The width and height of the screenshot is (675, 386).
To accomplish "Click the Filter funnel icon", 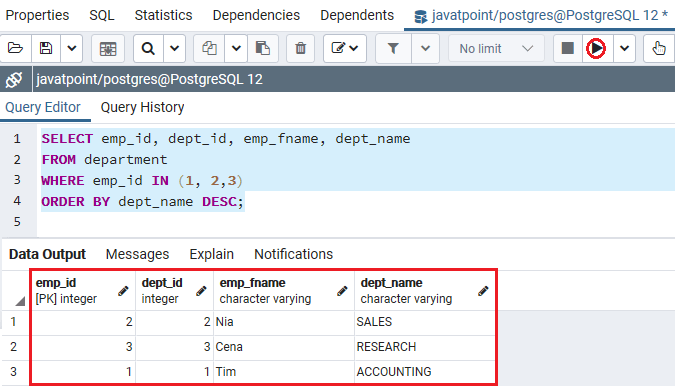I will pos(393,48).
